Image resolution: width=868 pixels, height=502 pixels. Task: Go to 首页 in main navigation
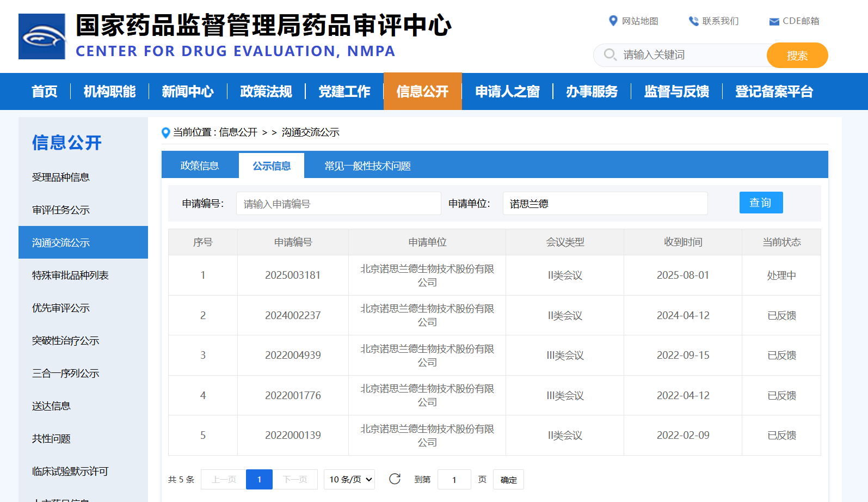tap(45, 91)
